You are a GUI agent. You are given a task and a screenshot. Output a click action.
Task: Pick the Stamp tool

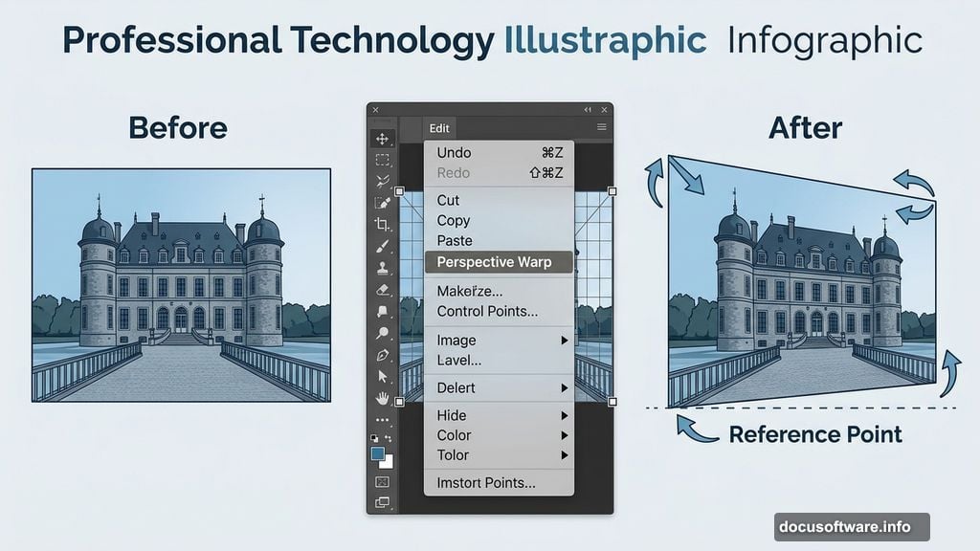383,268
